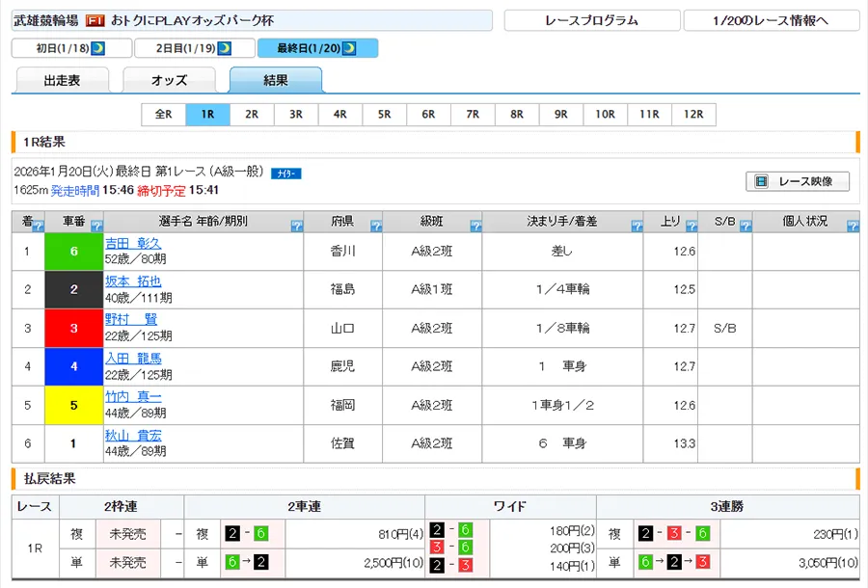Click help icon in 決まり手/着差 header
This screenshot has width=868, height=588.
[637, 227]
